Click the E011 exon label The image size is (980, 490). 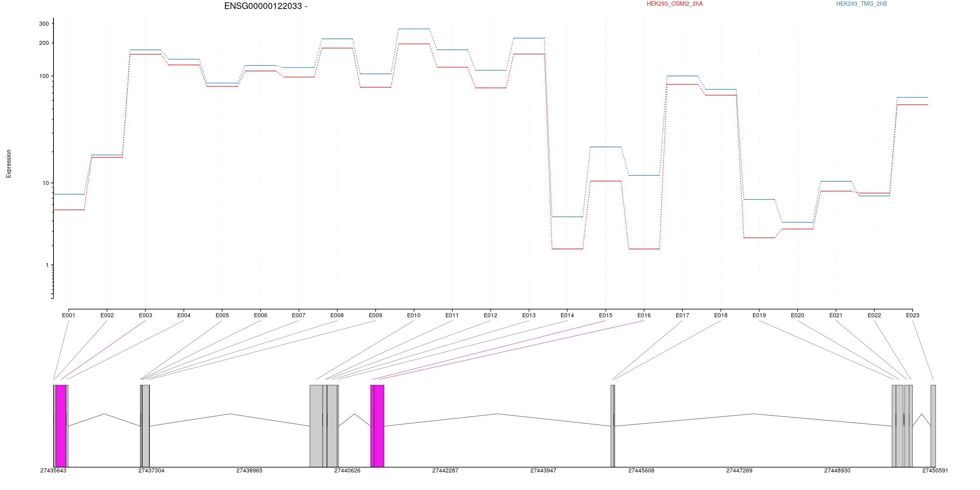point(452,315)
